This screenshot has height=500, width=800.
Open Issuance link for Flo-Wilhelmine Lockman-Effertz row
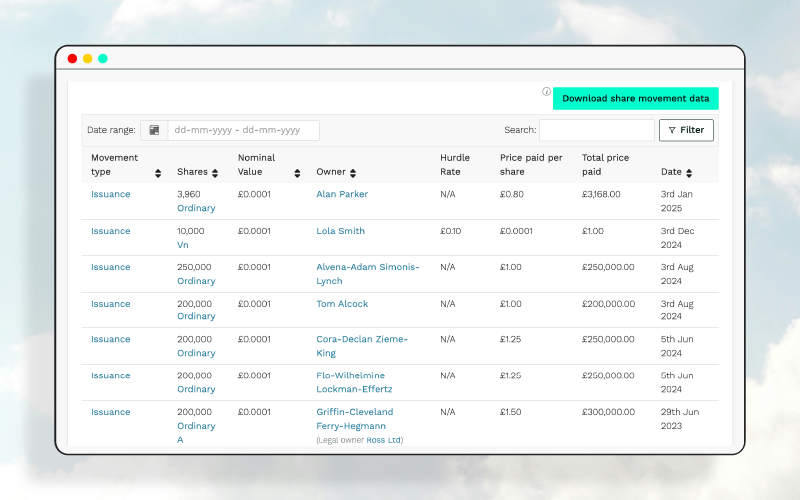tap(111, 375)
